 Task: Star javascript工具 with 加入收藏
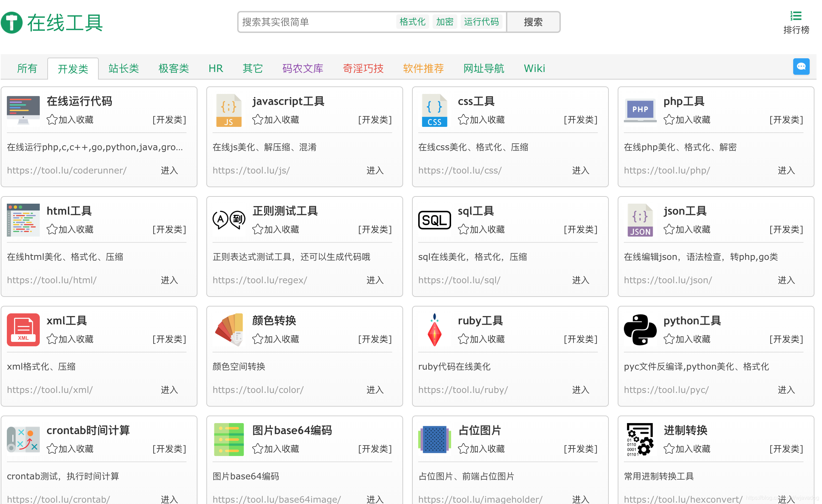pyautogui.click(x=276, y=120)
